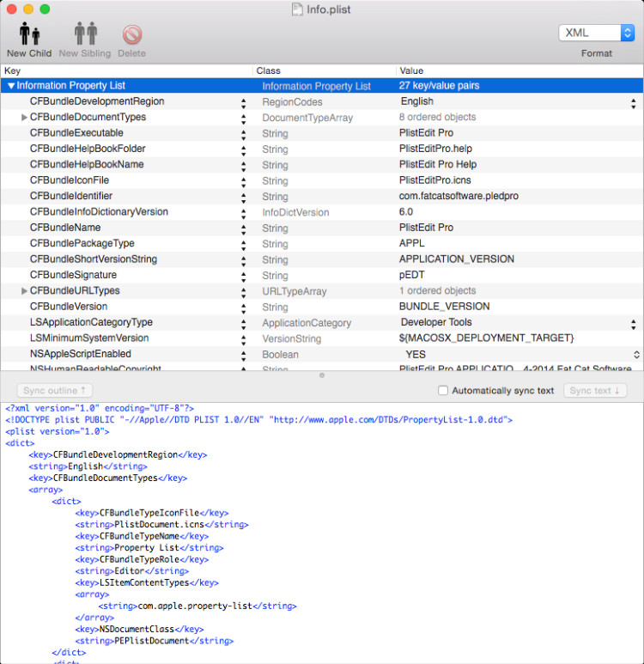Click the 8 ordered objects value
Screen dimensions: 644x664
click(x=437, y=118)
